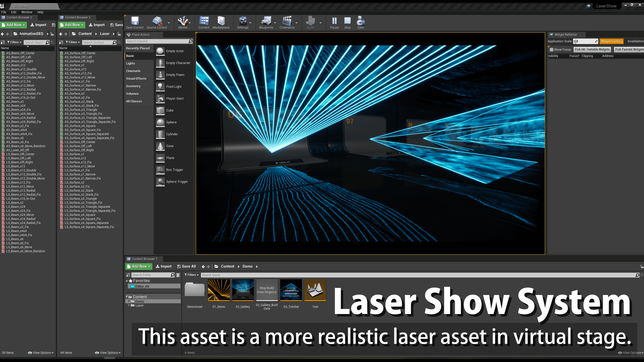Image resolution: width=644 pixels, height=362 pixels.
Task: Pause the simulation with Pause icon
Action: click(334, 23)
